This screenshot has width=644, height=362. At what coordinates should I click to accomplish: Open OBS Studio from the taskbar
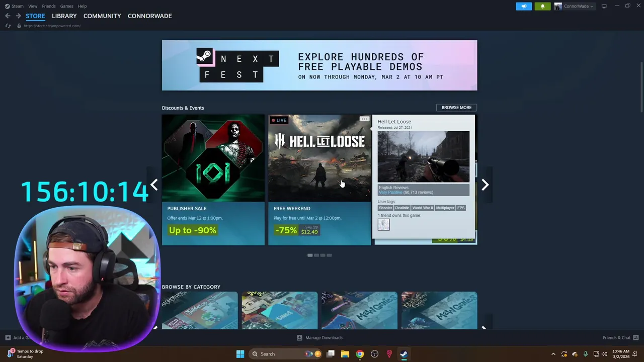pyautogui.click(x=374, y=354)
